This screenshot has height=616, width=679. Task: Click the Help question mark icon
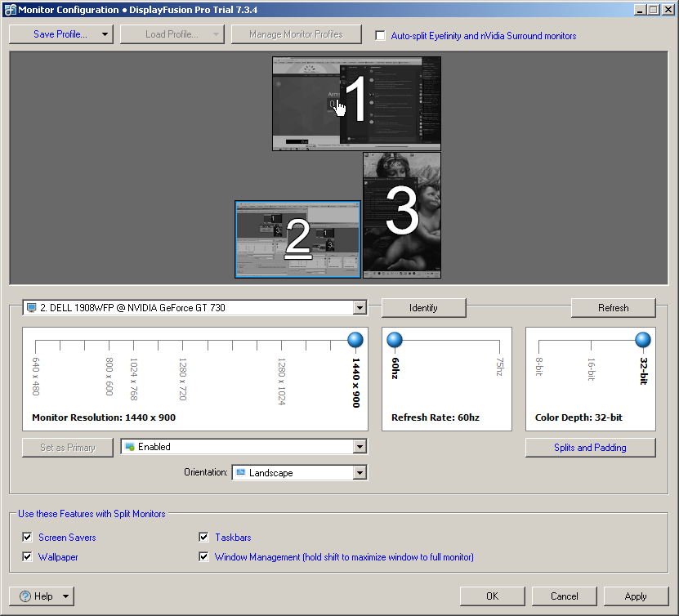pyautogui.click(x=25, y=596)
